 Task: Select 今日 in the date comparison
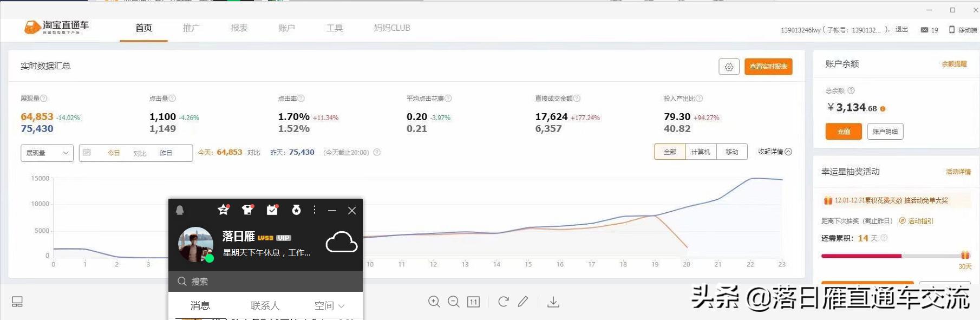[x=113, y=153]
